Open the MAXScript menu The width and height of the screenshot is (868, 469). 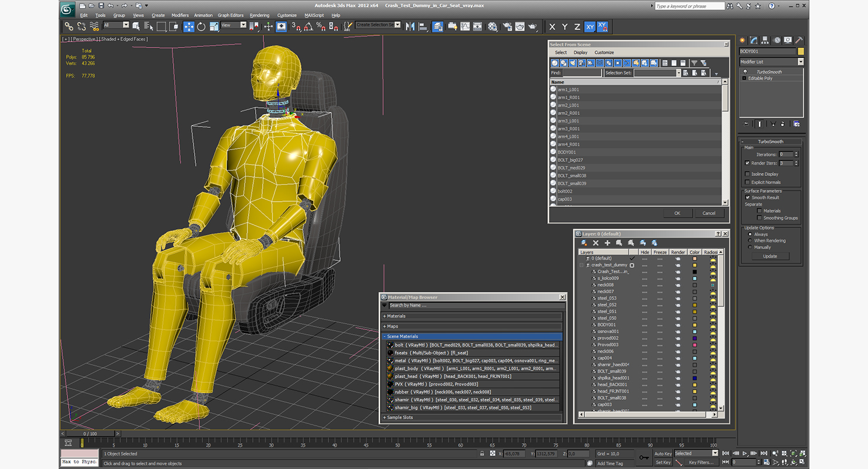click(314, 15)
